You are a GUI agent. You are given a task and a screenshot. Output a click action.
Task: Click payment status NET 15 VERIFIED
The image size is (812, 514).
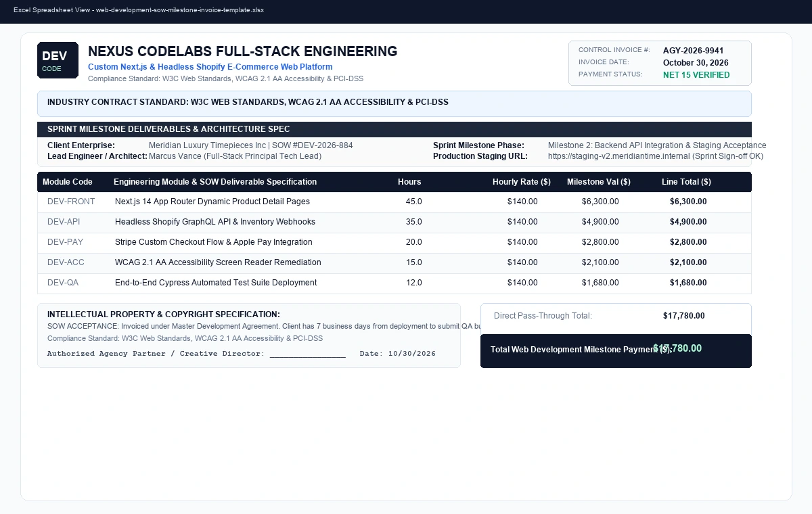(696, 75)
